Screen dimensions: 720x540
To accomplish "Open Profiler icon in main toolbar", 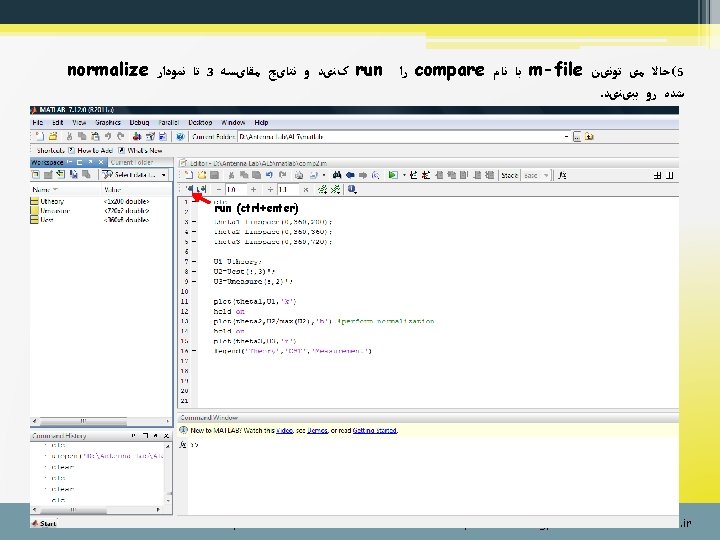I will (163, 136).
